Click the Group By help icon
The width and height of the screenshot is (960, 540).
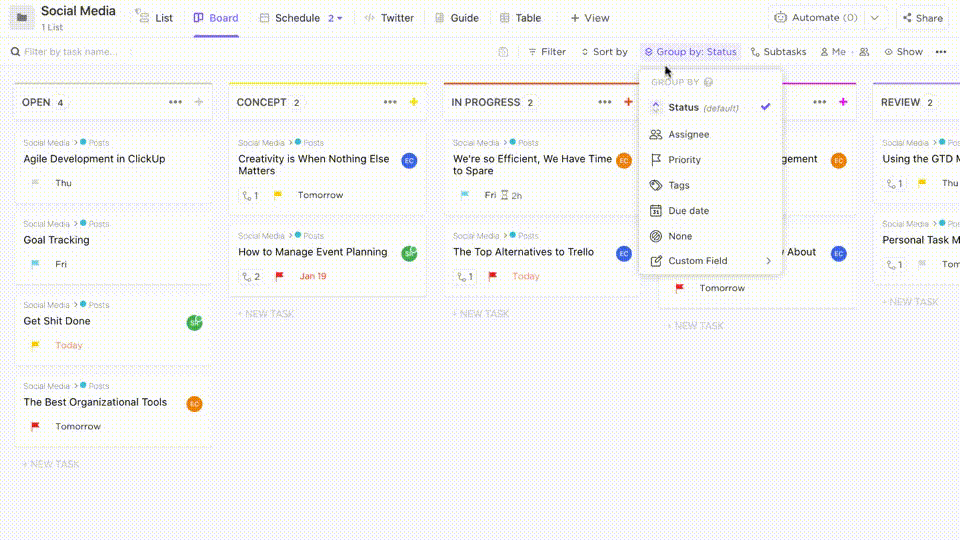708,82
